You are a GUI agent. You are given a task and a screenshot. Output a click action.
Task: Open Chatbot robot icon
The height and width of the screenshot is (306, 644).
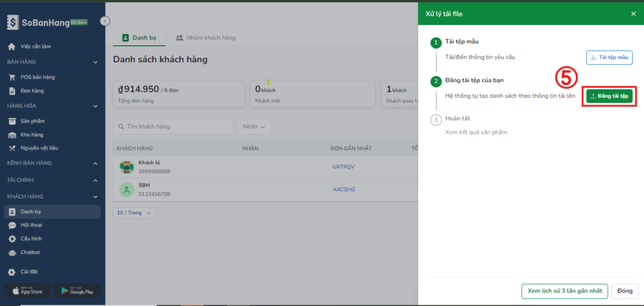click(13, 252)
